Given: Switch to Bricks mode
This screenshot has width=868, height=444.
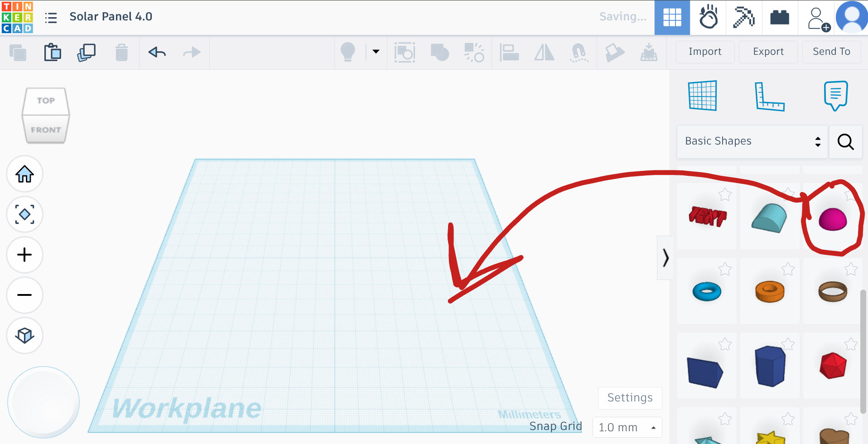Looking at the screenshot, I should pos(780,18).
